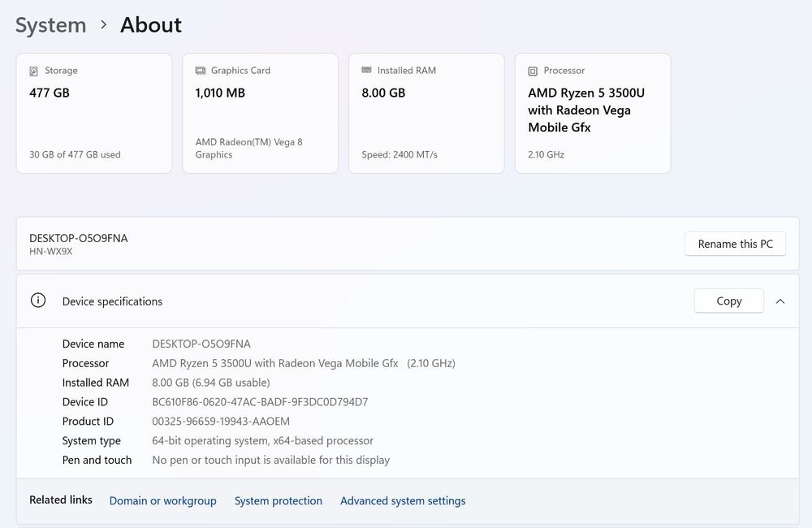
Task: Go back to System breadcrumb
Action: click(50, 25)
